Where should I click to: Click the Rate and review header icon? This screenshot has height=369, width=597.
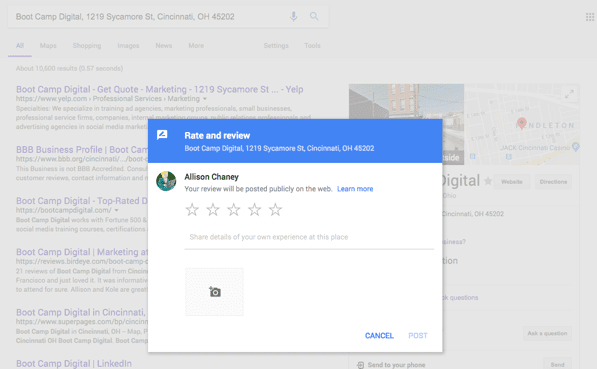pyautogui.click(x=162, y=135)
